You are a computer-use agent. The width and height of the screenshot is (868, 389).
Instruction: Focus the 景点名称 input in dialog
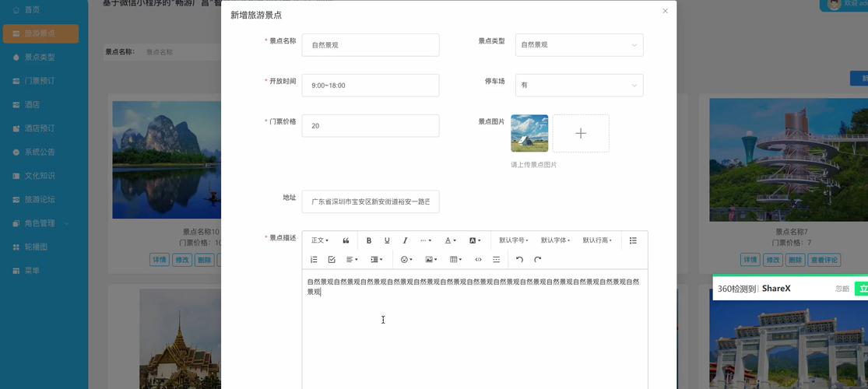point(371,45)
